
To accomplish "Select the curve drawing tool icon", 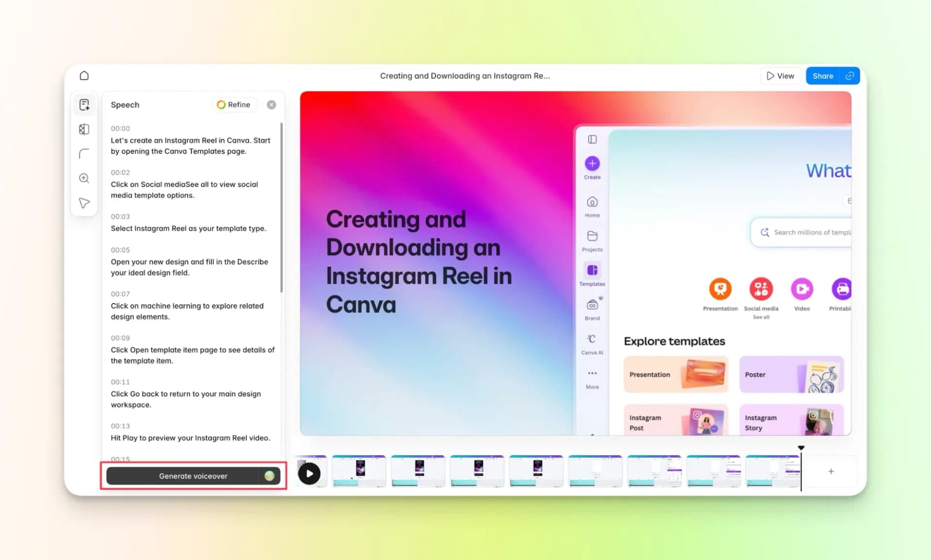I will (x=84, y=154).
